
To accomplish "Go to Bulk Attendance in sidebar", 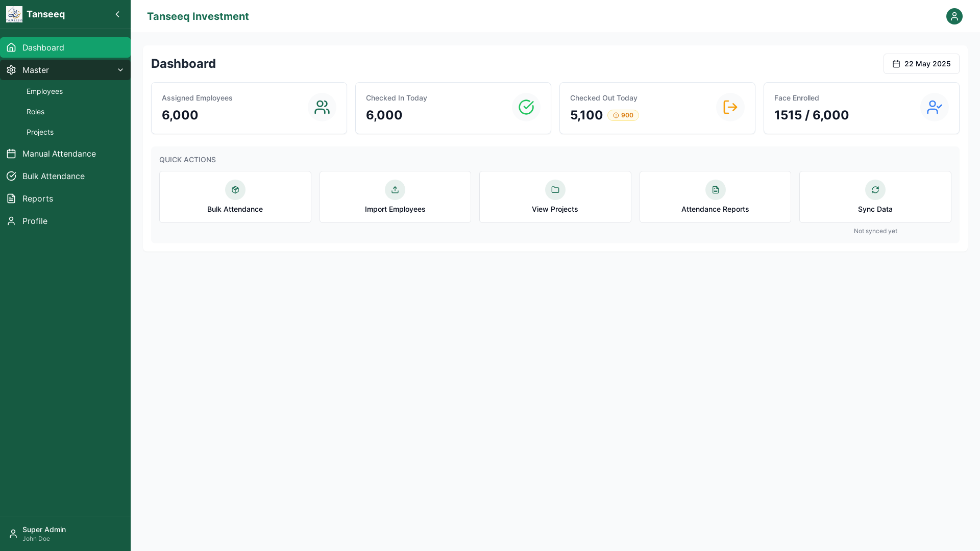I will pos(65,176).
